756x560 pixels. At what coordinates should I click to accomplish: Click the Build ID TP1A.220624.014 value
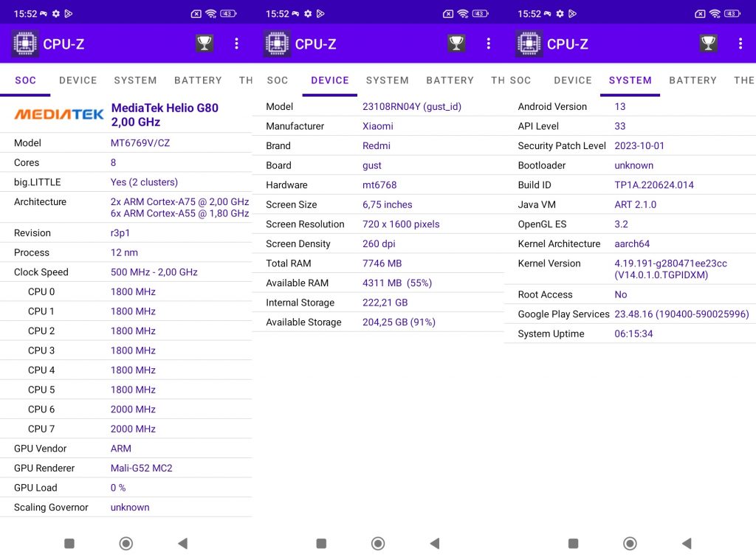pos(654,185)
